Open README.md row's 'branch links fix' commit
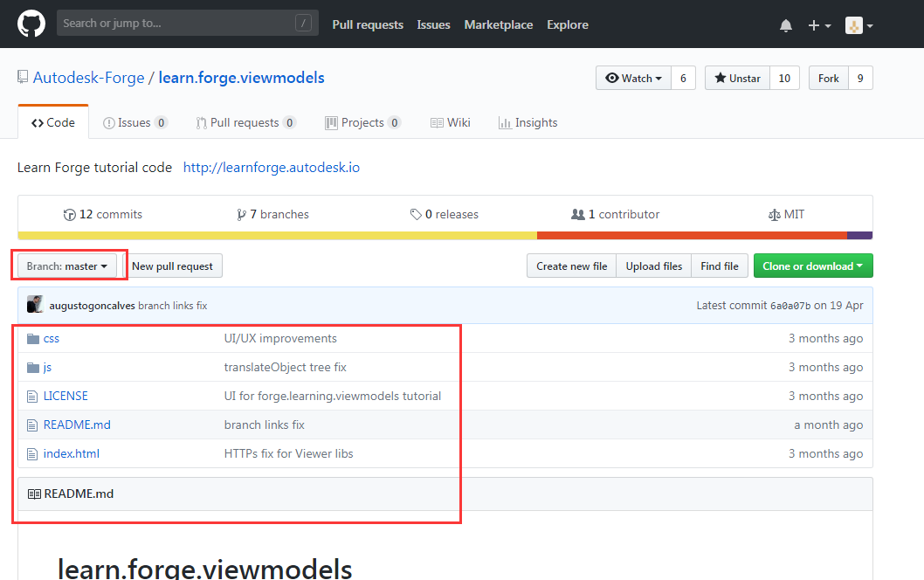Screen dimensions: 924x580 coord(264,425)
